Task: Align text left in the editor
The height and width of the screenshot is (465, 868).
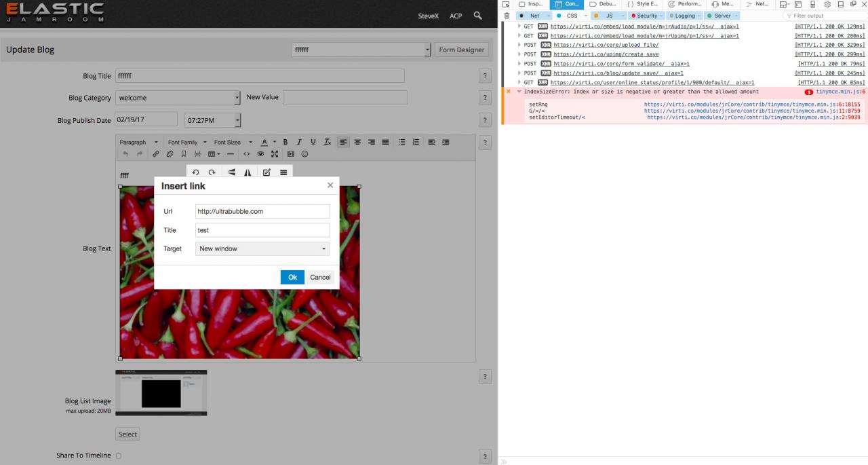Action: [344, 142]
